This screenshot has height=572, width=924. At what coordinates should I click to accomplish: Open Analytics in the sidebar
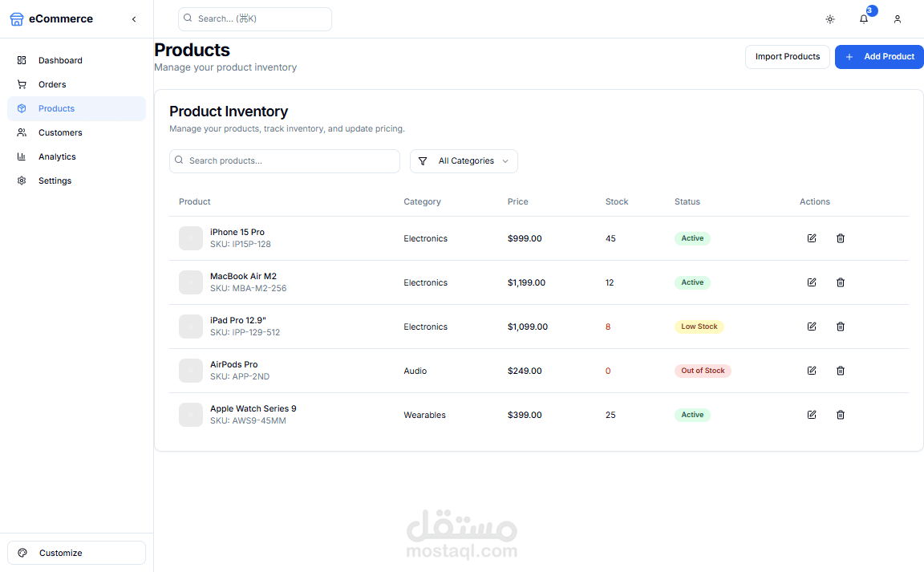pyautogui.click(x=77, y=157)
